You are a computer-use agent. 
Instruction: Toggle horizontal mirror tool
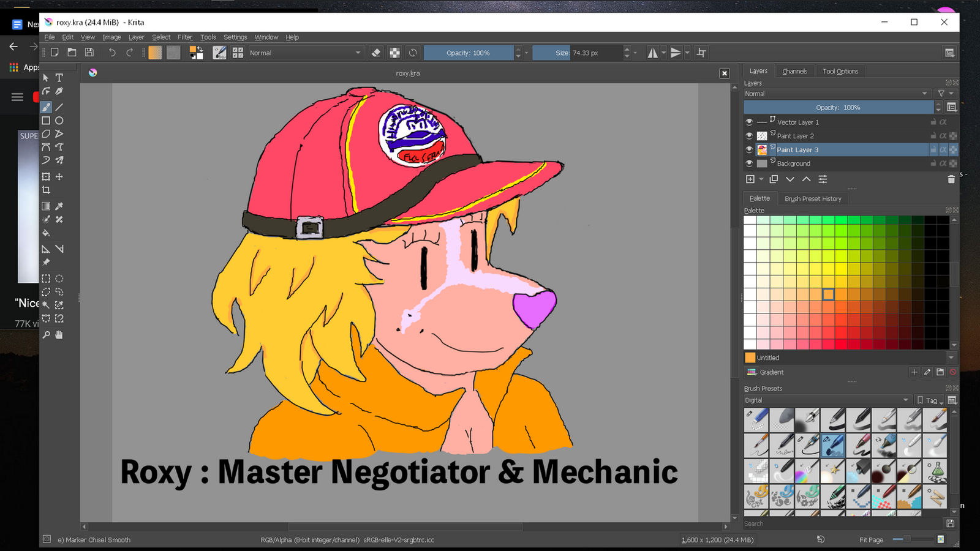[653, 53]
